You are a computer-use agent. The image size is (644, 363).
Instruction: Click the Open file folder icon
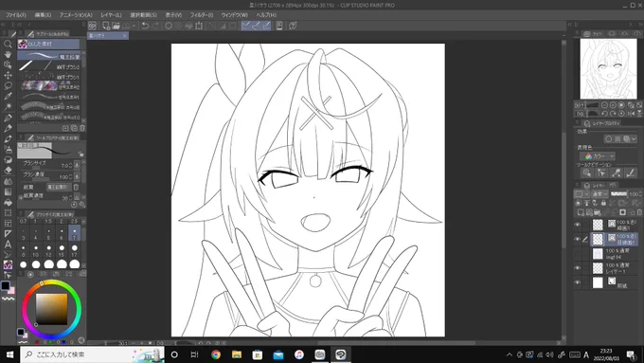[x=116, y=26]
